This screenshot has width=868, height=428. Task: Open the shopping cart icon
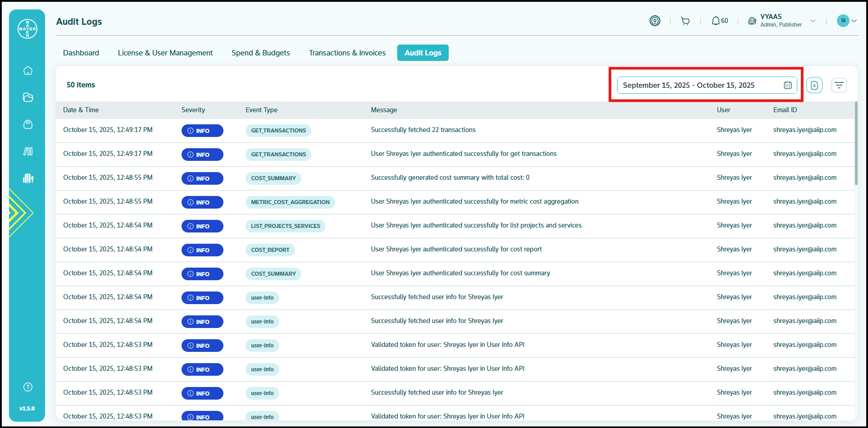click(685, 21)
